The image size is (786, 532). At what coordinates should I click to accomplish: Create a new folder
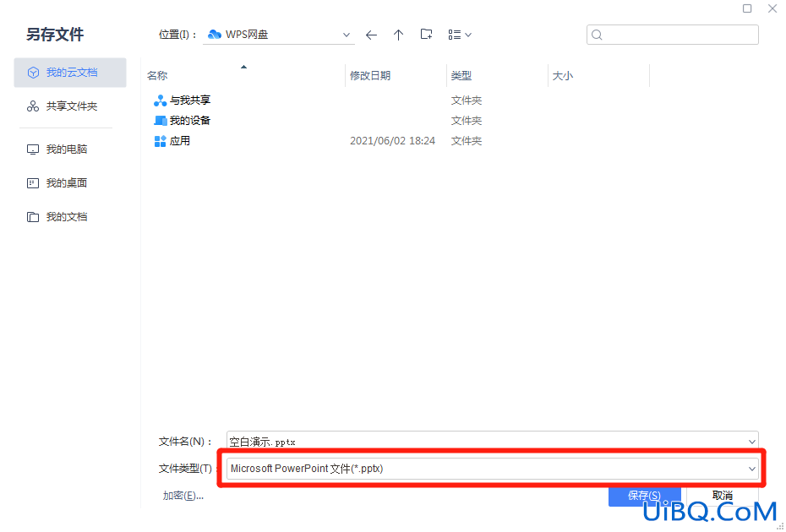pos(426,35)
